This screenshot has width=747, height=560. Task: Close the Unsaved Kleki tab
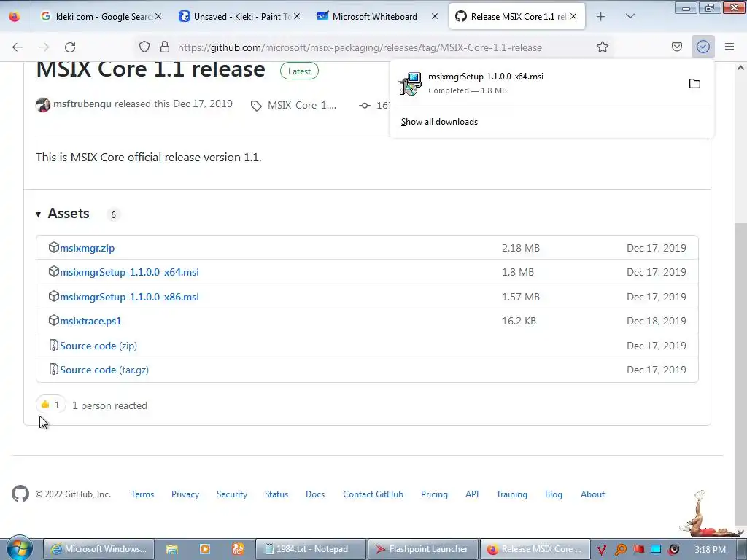click(297, 17)
